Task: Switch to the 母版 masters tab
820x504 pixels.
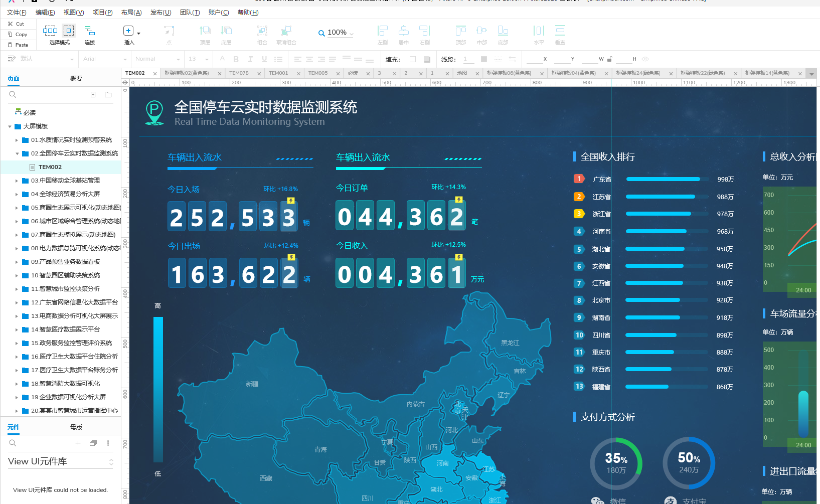Action: tap(76, 427)
